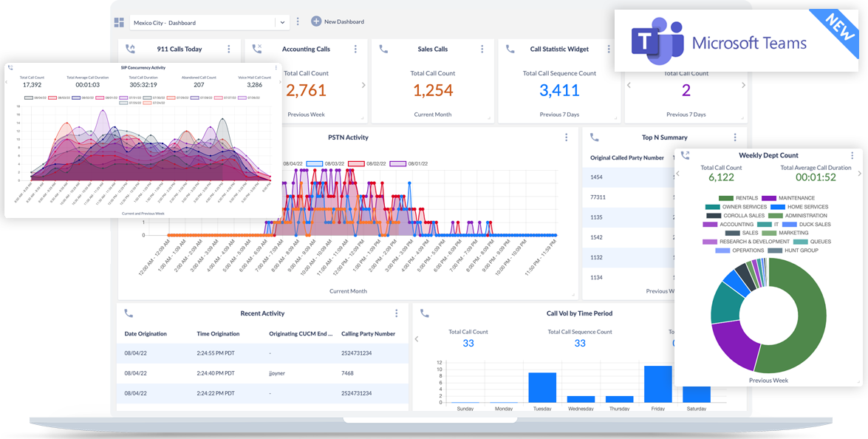Viewport: 868px width, 439px height.
Task: Click the 3,411 call sequence count
Action: click(560, 90)
